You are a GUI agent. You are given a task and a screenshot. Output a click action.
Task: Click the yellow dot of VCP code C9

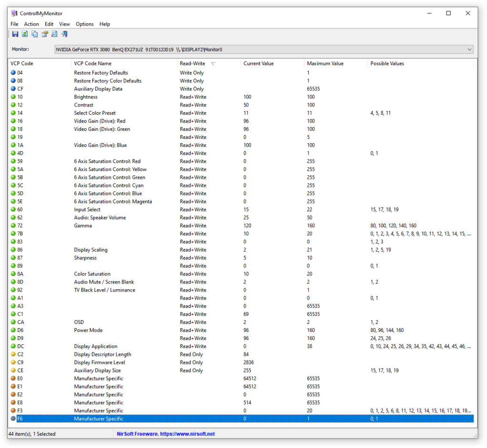coord(13,362)
